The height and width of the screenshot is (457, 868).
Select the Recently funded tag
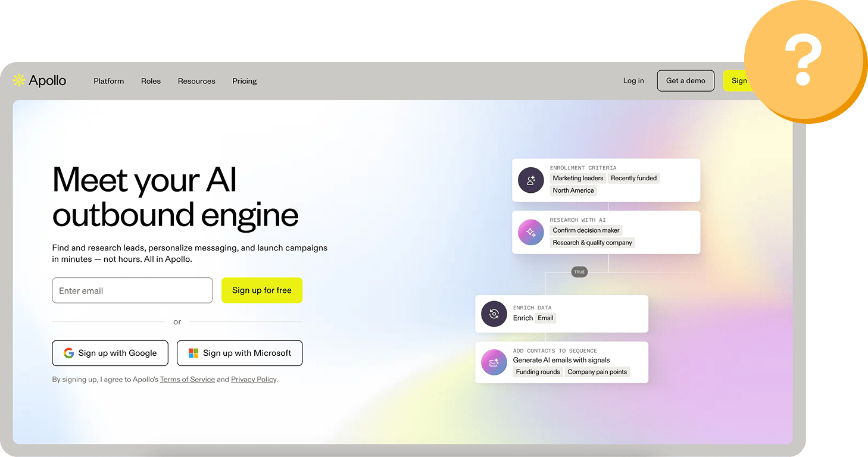633,178
